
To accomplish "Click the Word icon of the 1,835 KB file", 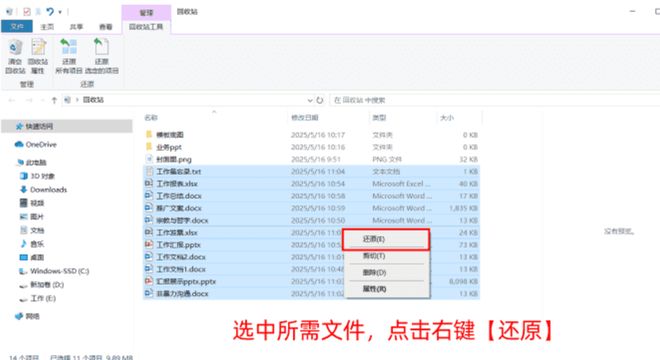I will coord(149,208).
